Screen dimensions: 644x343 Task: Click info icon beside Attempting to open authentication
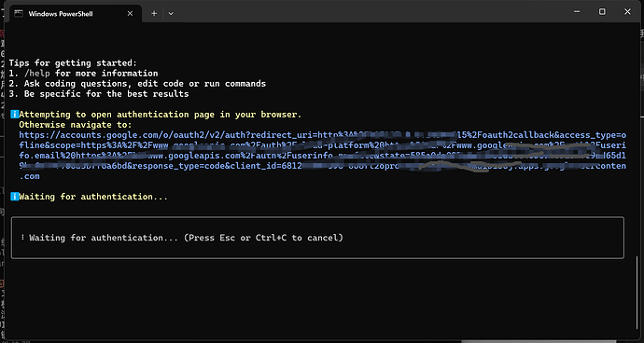(15, 114)
